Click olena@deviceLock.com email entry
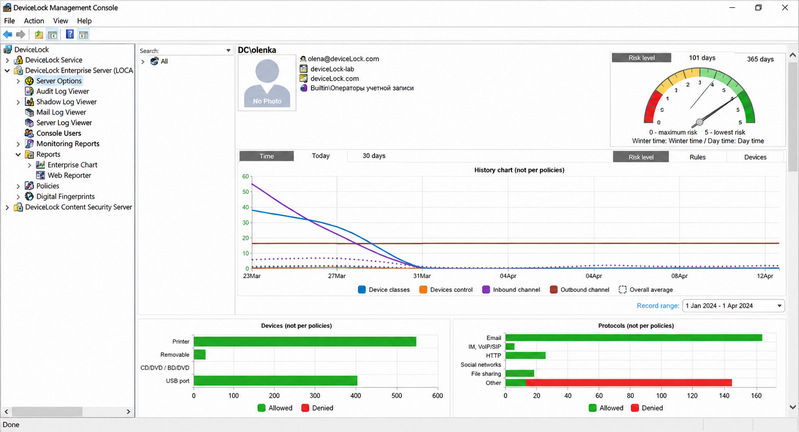Screen dimensions: 799x432 (x=343, y=59)
